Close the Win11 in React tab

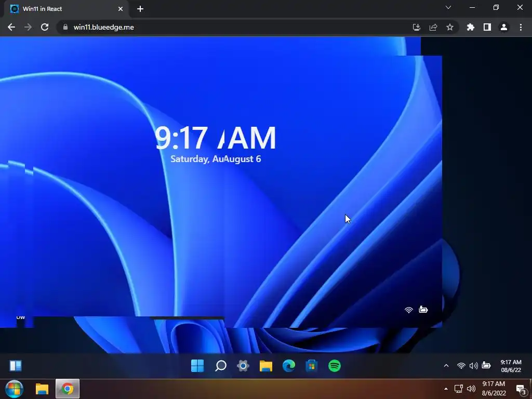[x=121, y=9]
